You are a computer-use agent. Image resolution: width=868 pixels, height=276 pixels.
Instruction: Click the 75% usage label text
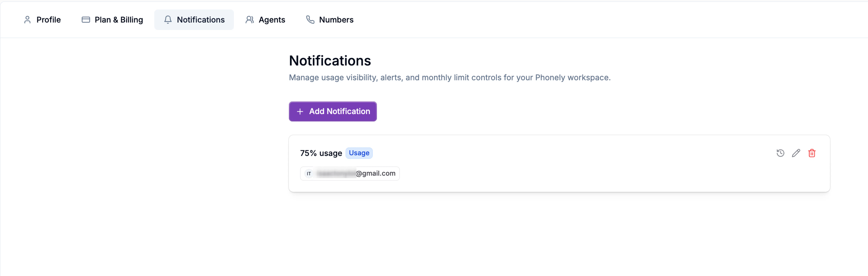(320, 153)
